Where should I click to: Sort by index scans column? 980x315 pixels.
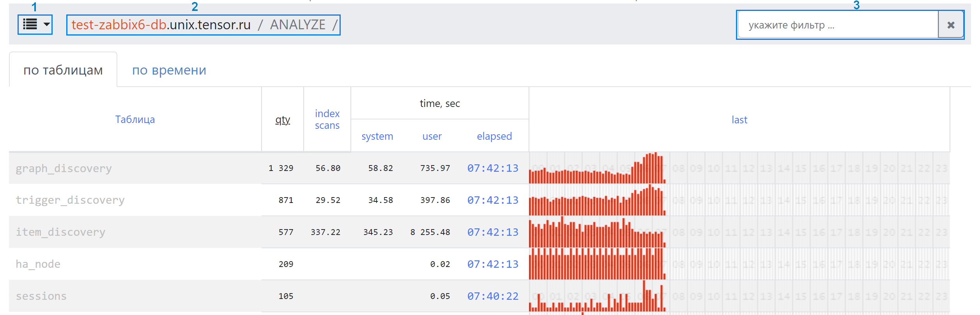[x=327, y=119]
